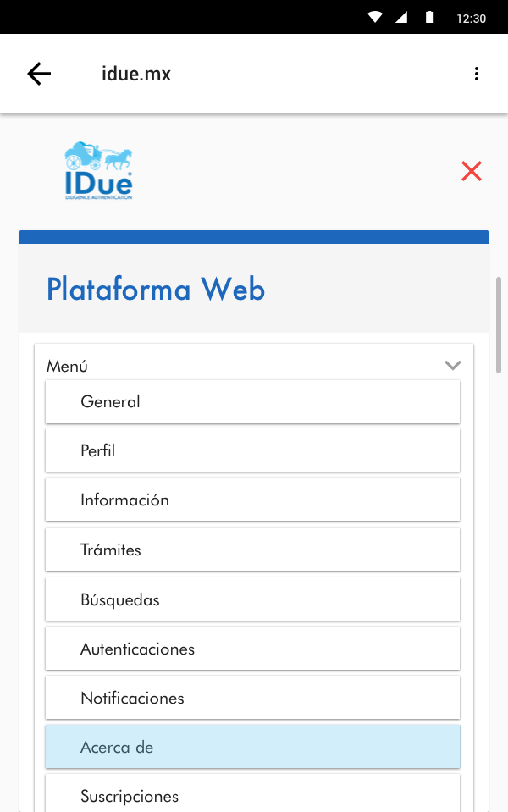This screenshot has width=508, height=812.
Task: Choose Notificaciones in the menu
Action: pyautogui.click(x=252, y=699)
